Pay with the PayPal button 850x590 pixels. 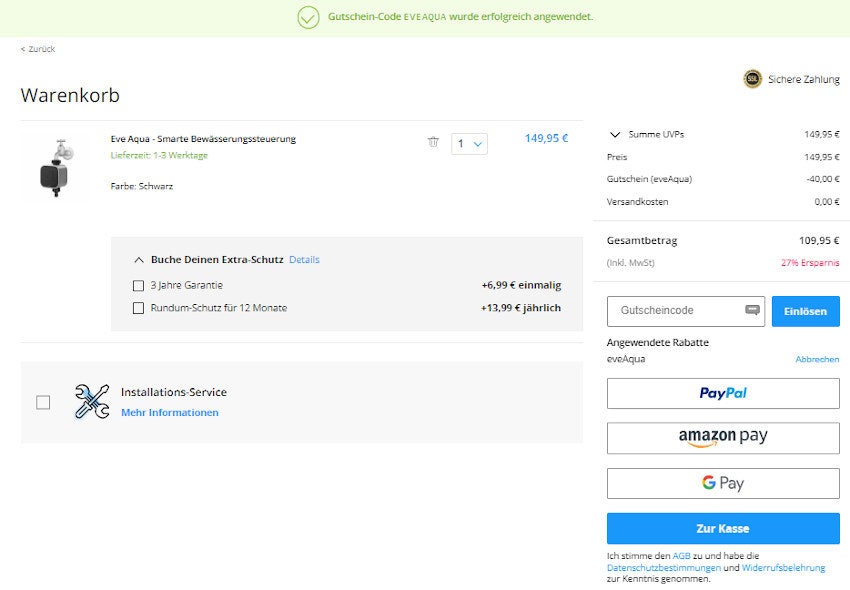723,393
